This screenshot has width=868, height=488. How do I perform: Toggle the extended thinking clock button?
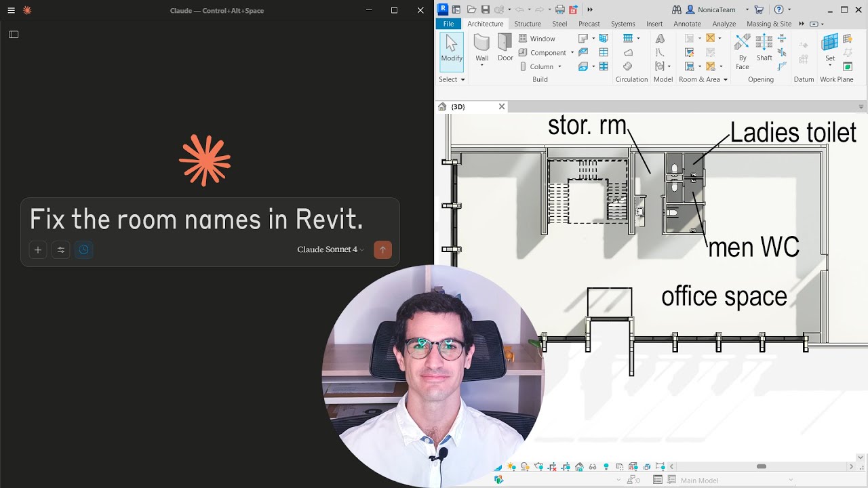point(83,249)
